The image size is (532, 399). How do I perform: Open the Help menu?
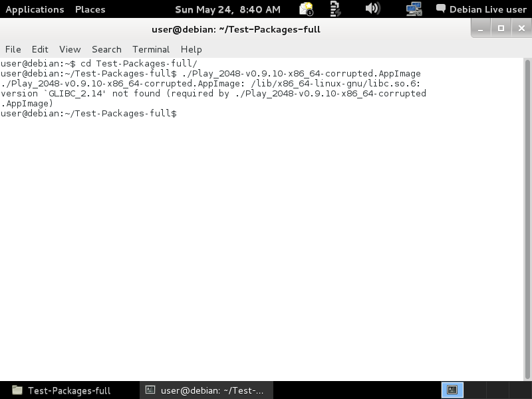pos(191,49)
